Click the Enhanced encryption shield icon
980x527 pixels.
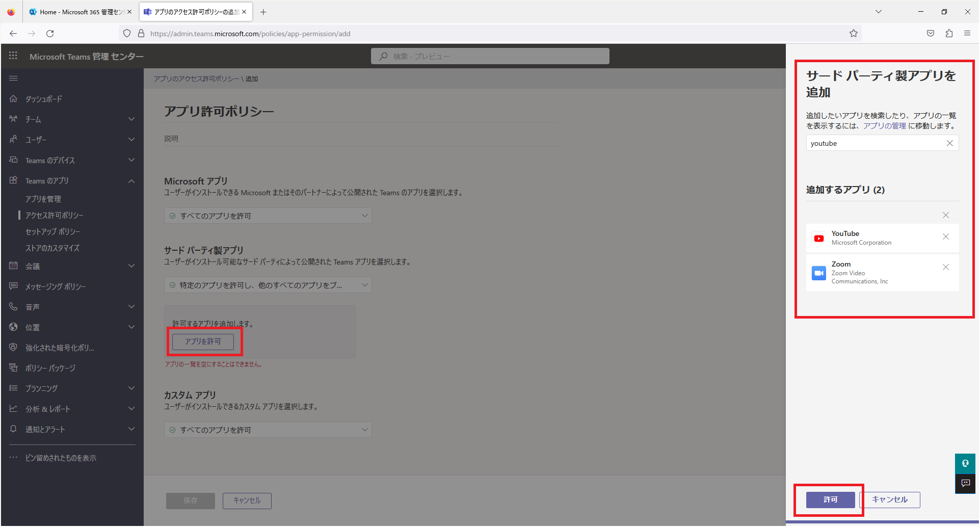(x=13, y=347)
